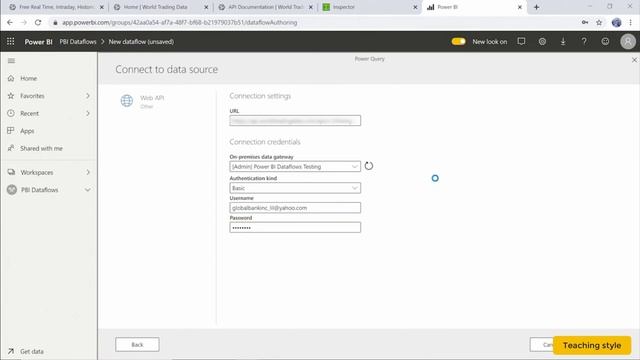Image resolution: width=640 pixels, height=360 pixels.
Task: Open the app launcher waffle icon
Action: (11, 42)
